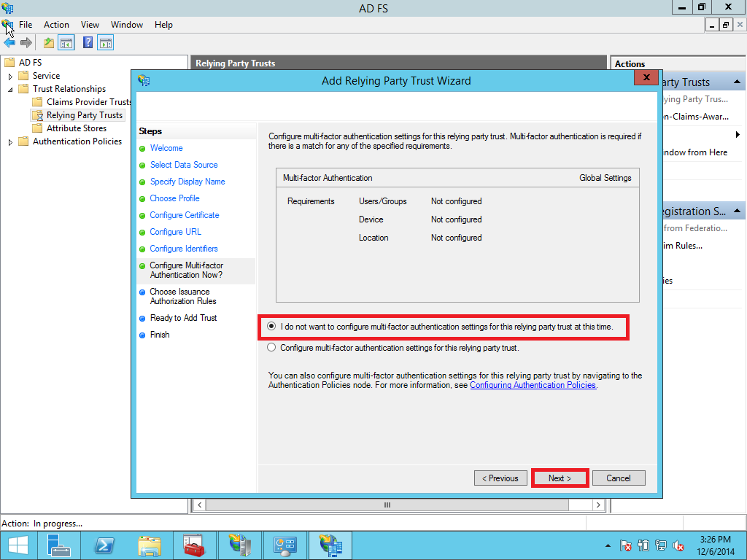Select 'Configure multi-factor authentication settings' radio button
The image size is (747, 560).
pos(272,348)
